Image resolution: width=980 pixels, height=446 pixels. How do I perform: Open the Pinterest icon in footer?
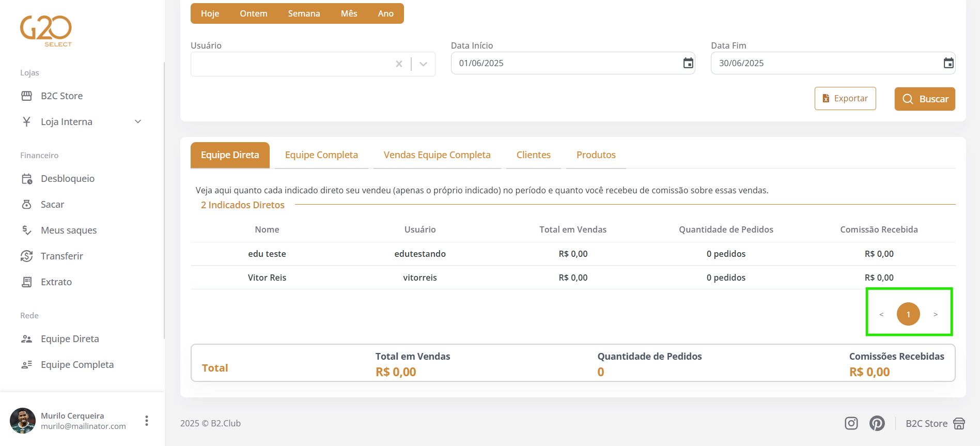(x=877, y=423)
